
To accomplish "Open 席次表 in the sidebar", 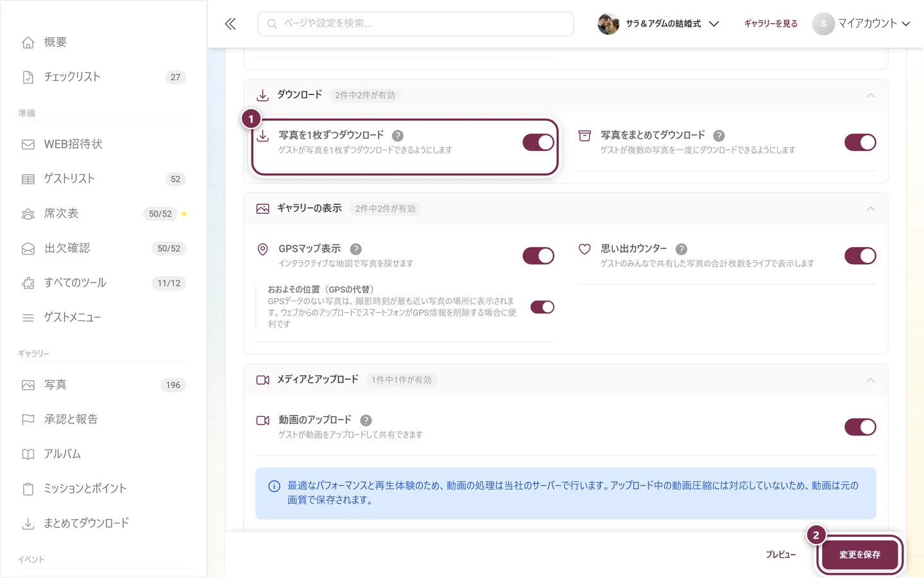I will 103,214.
